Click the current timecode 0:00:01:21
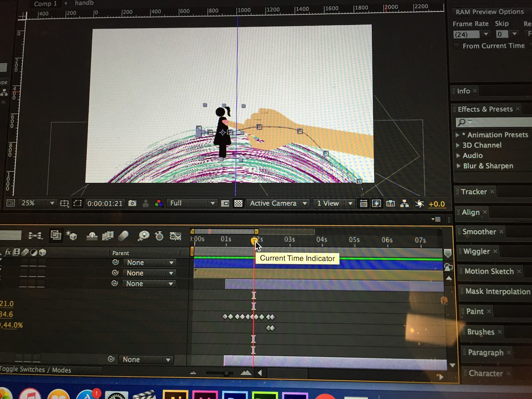Image resolution: width=532 pixels, height=399 pixels. tap(105, 203)
